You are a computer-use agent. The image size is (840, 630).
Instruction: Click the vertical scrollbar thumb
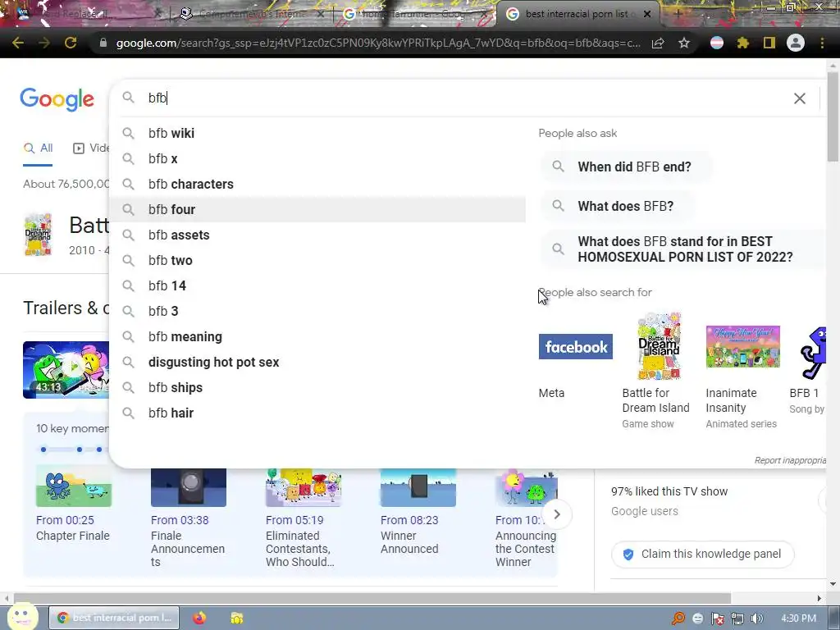(x=833, y=115)
